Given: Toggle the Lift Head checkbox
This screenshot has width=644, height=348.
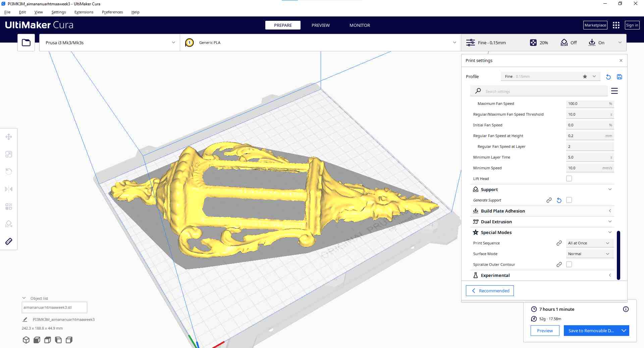Looking at the screenshot, I should pos(569,179).
